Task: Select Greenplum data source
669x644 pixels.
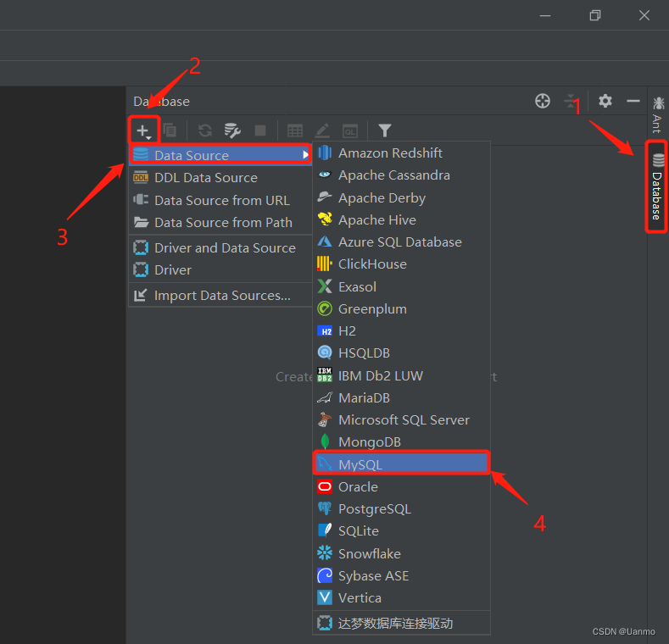Action: [402, 308]
